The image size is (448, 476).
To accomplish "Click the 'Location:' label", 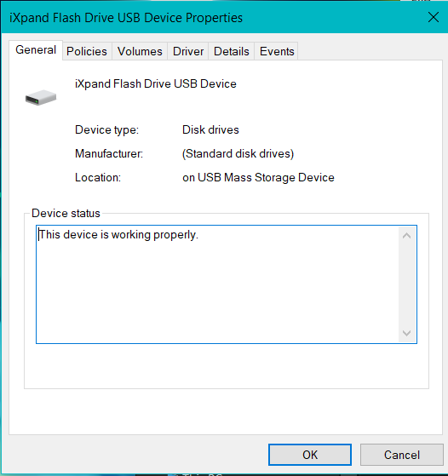I will [98, 178].
